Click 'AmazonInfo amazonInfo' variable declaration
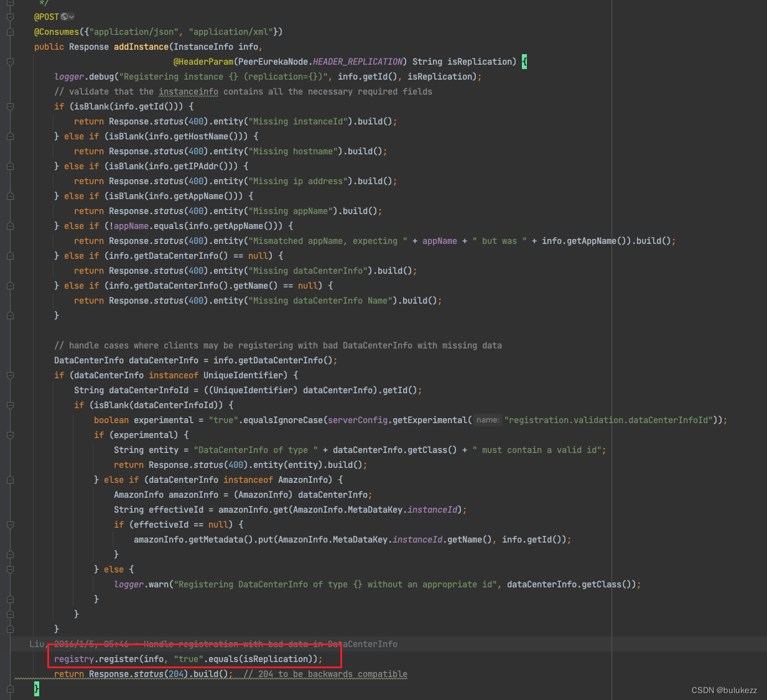 (166, 495)
